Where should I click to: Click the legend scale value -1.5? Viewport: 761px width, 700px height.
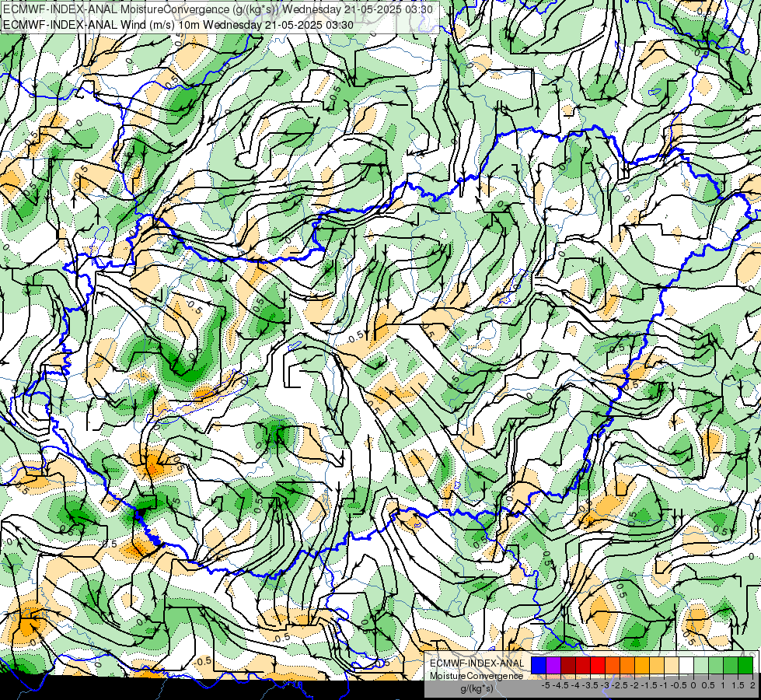click(649, 685)
